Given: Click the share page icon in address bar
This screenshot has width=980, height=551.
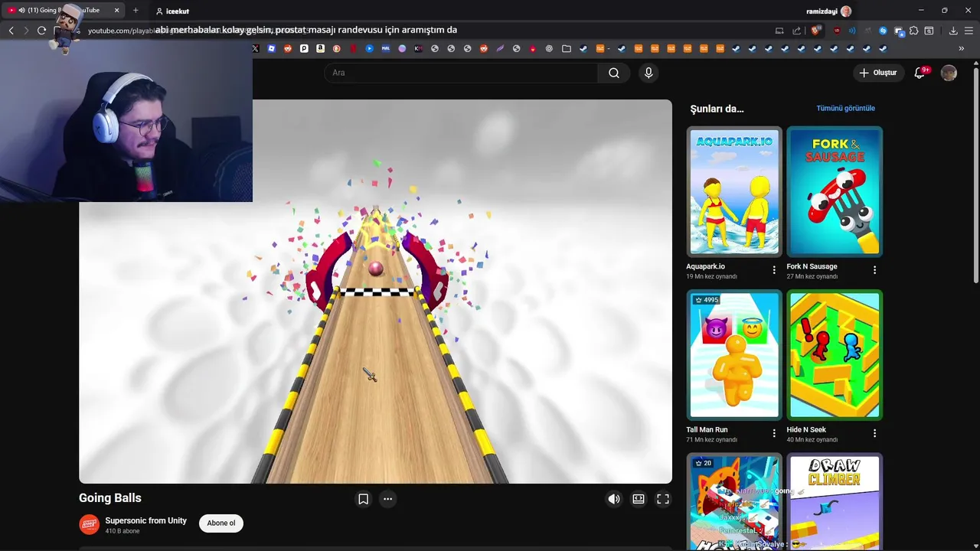Looking at the screenshot, I should tap(796, 31).
